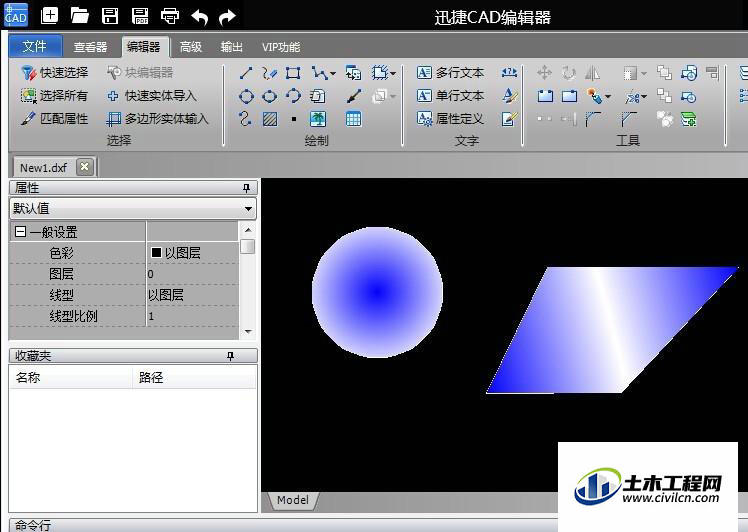The width and height of the screenshot is (748, 532).
Task: Click the 快速实体导入 button
Action: click(152, 95)
